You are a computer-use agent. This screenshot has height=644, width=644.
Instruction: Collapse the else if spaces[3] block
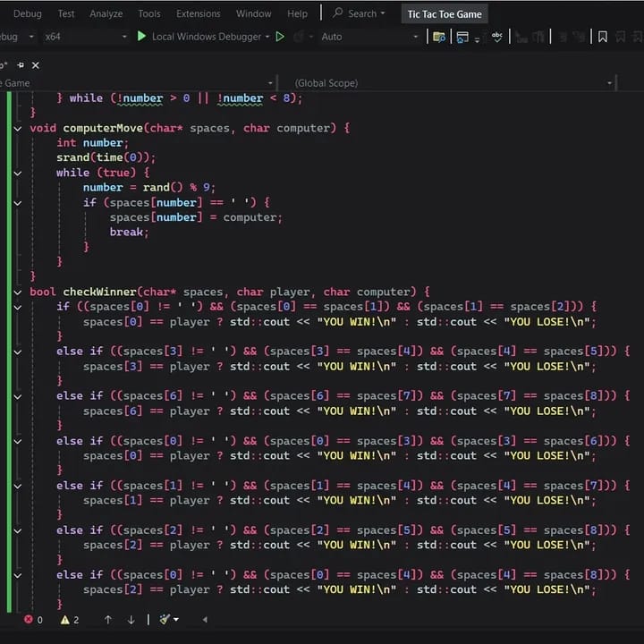(18, 352)
